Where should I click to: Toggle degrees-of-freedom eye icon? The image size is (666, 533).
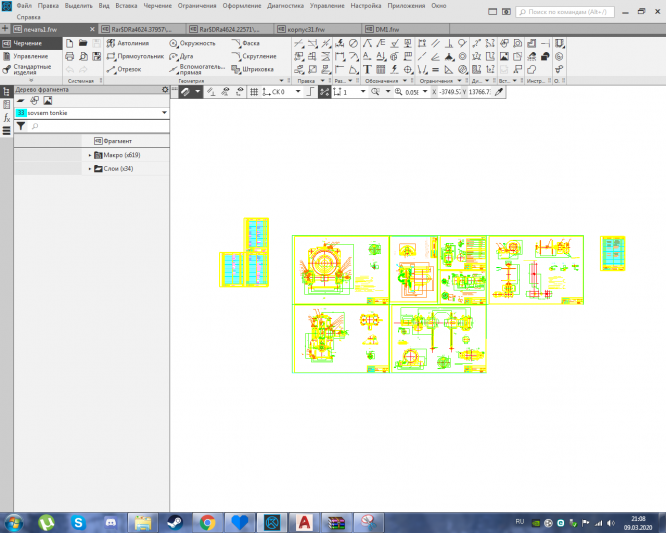pos(240,92)
